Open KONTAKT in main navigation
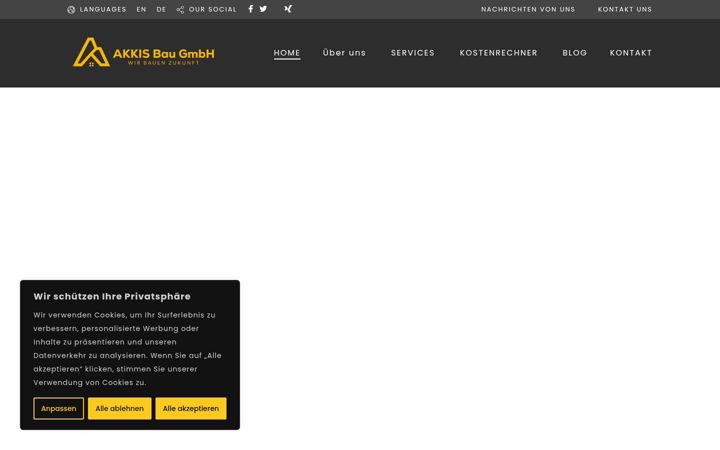The image size is (720, 450). pyautogui.click(x=631, y=53)
